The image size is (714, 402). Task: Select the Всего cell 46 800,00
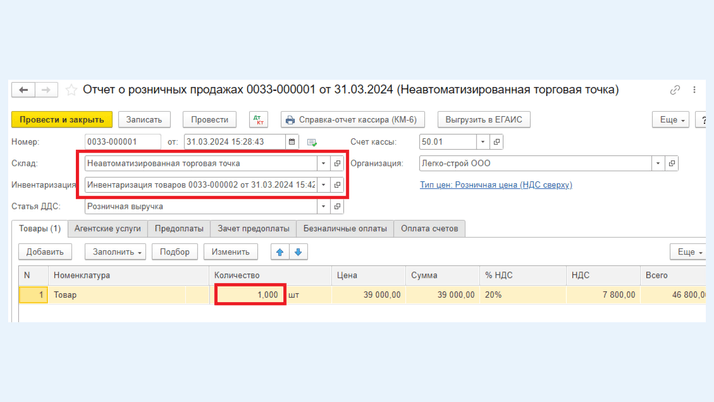pos(673,295)
